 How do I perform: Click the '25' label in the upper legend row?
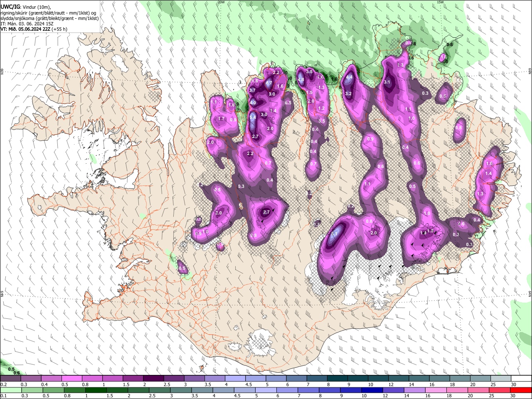pyautogui.click(x=493, y=384)
